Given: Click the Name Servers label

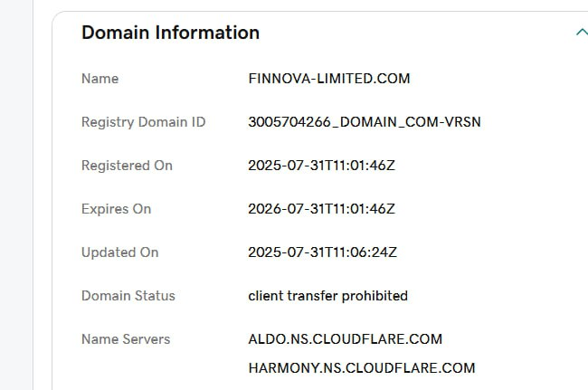Looking at the screenshot, I should tap(125, 339).
